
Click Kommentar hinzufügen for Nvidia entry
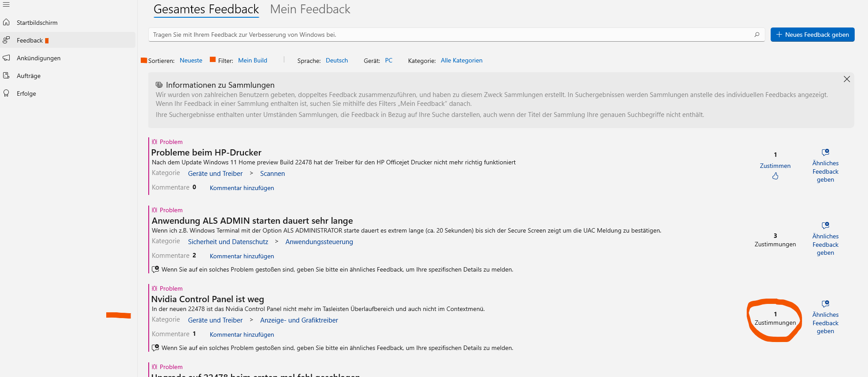[x=242, y=334]
